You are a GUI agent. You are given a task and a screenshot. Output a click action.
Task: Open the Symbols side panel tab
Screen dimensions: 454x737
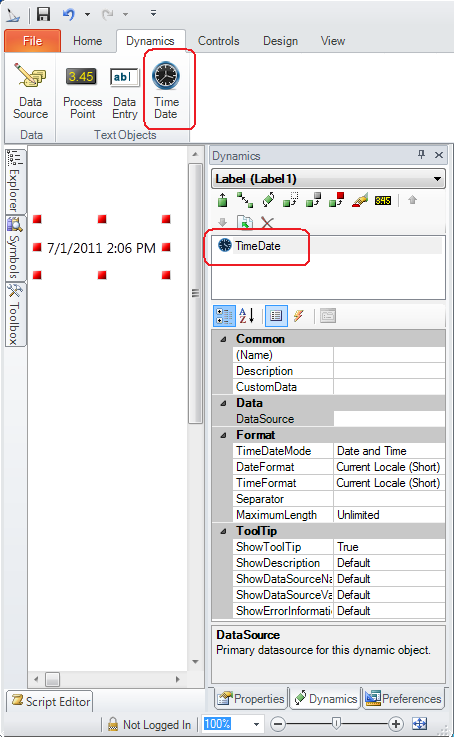pos(15,248)
